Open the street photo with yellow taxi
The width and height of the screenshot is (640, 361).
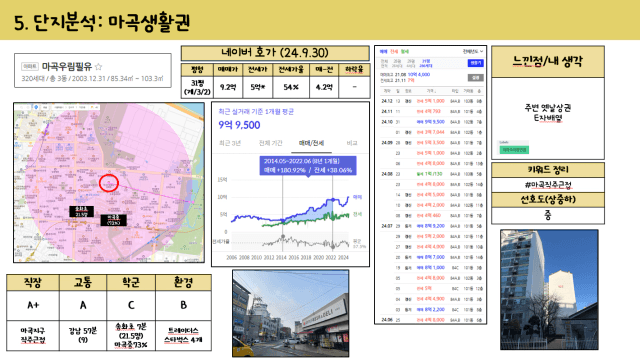pos(291,313)
